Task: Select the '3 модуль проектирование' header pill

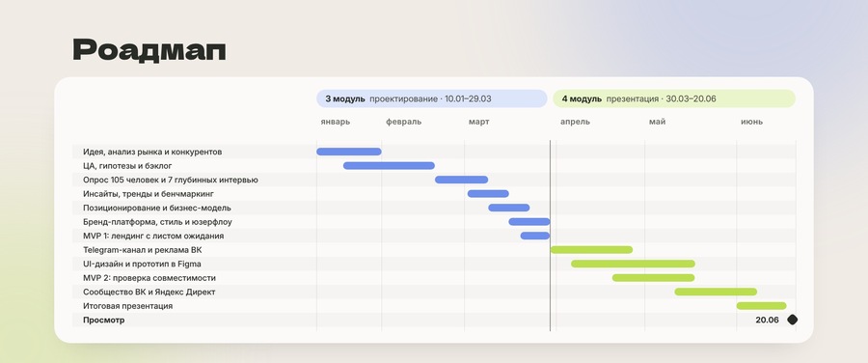Action: coord(432,98)
